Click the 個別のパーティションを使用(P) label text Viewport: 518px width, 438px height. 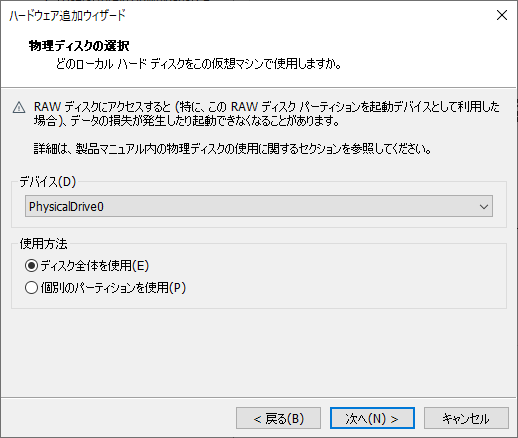pyautogui.click(x=113, y=288)
